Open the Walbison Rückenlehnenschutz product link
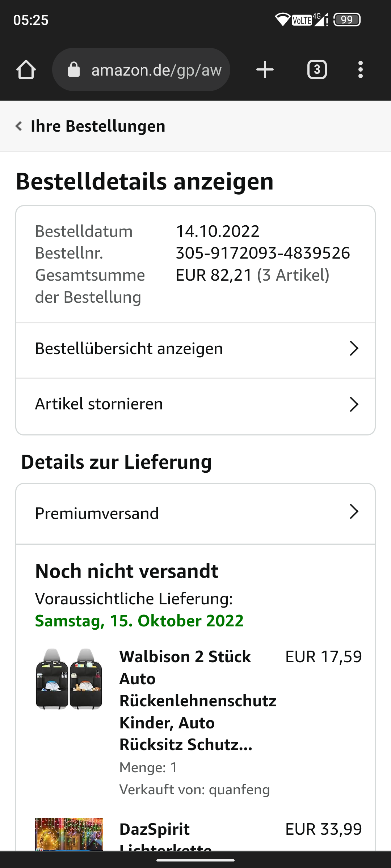Viewport: 391px width, 868px height. (197, 701)
